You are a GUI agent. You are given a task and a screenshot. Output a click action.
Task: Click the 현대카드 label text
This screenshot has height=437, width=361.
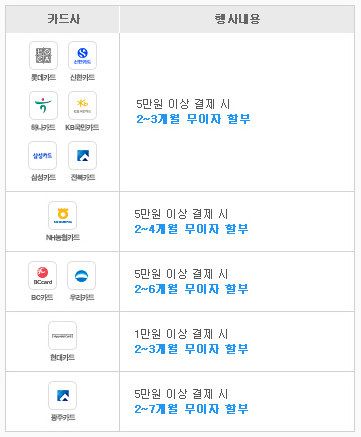62,357
